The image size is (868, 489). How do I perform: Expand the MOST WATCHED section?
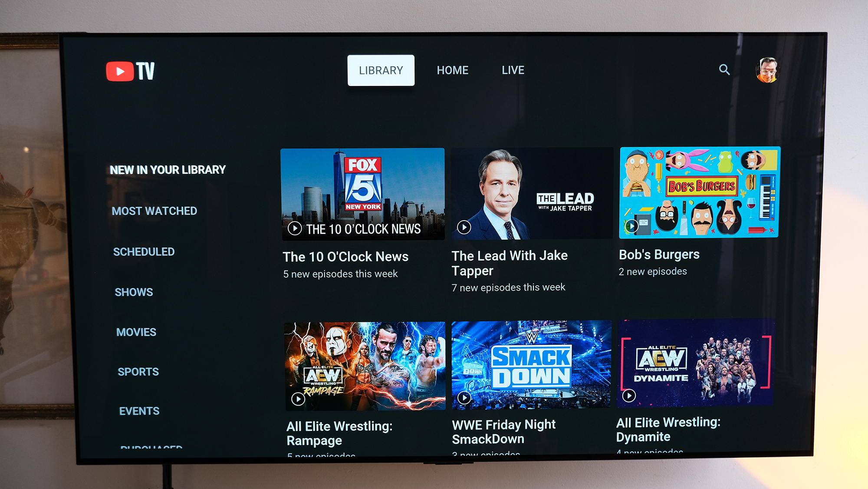click(155, 210)
